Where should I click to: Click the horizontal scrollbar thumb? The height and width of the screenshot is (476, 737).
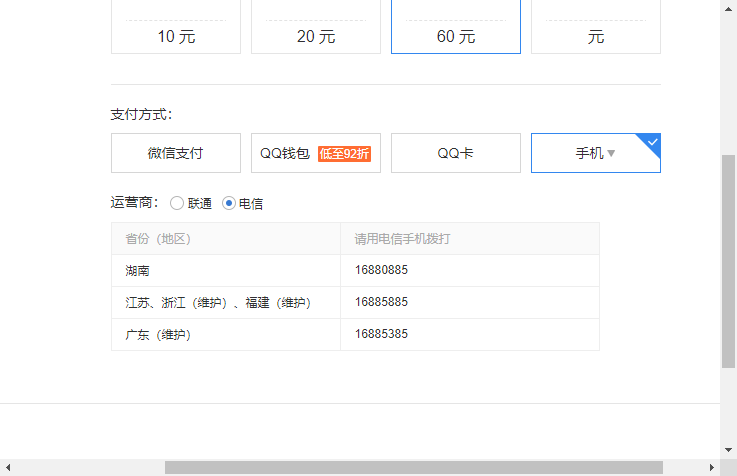(x=414, y=468)
